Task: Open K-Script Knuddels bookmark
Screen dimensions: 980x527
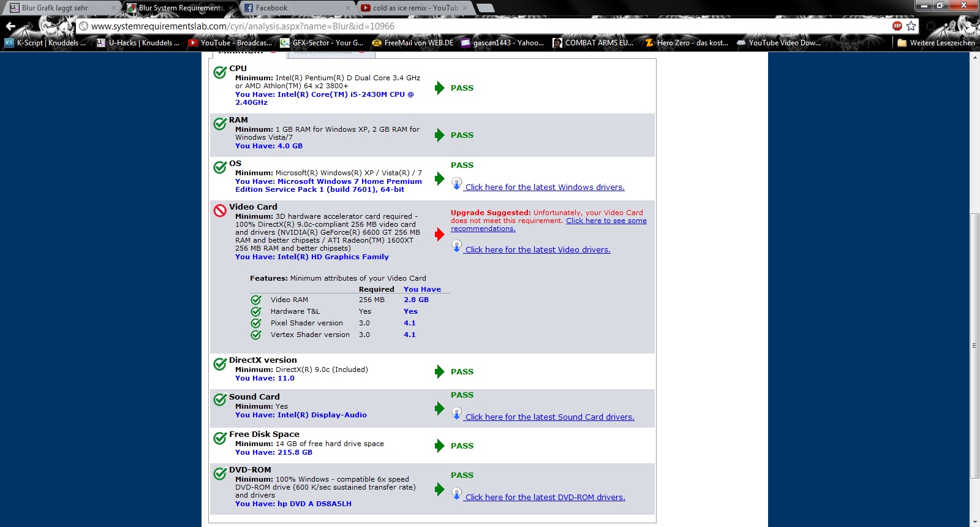Action: pos(46,43)
